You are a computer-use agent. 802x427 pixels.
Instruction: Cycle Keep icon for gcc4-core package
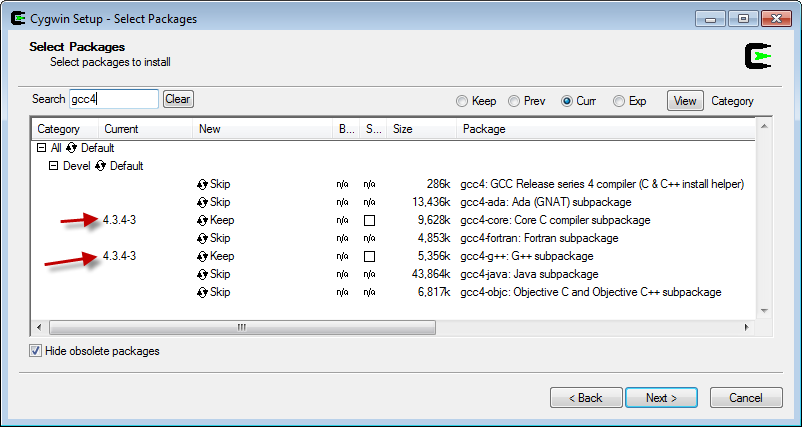click(203, 220)
